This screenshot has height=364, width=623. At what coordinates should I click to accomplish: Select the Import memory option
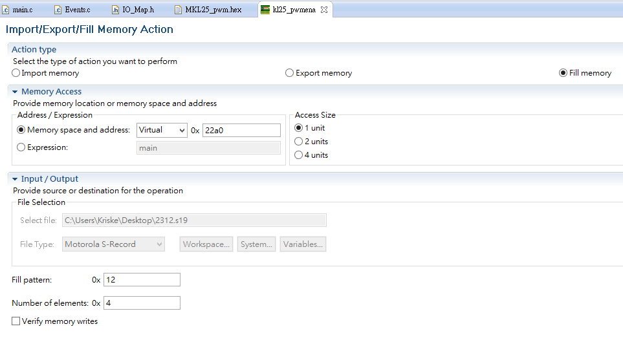click(16, 73)
